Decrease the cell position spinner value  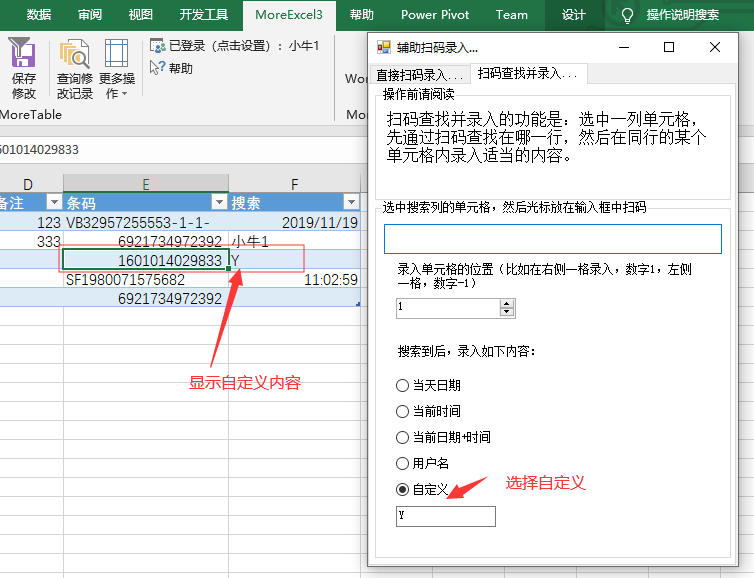point(507,312)
